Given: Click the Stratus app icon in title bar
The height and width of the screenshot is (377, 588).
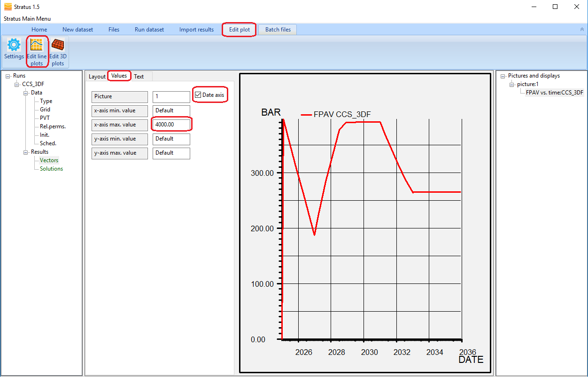Looking at the screenshot, I should [8, 7].
